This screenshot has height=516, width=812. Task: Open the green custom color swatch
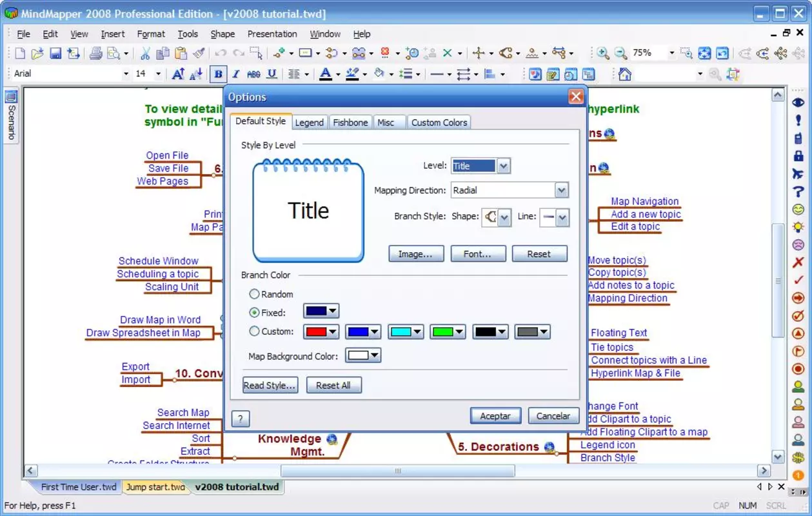pyautogui.click(x=448, y=332)
